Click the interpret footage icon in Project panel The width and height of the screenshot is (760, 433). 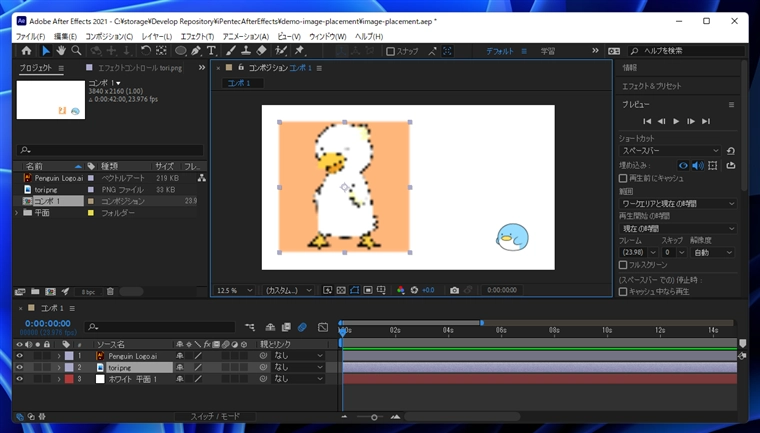pyautogui.click(x=20, y=291)
